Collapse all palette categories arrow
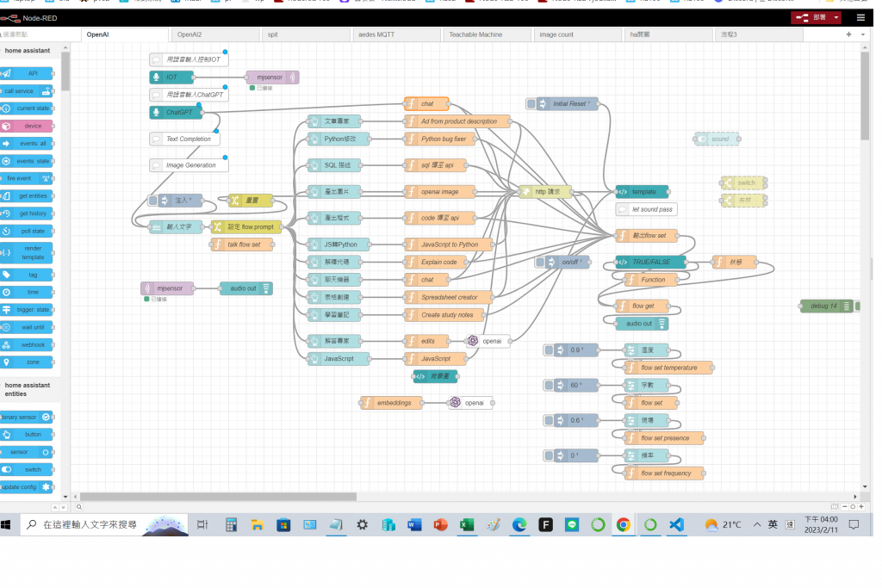The image size is (882, 588). point(55,507)
